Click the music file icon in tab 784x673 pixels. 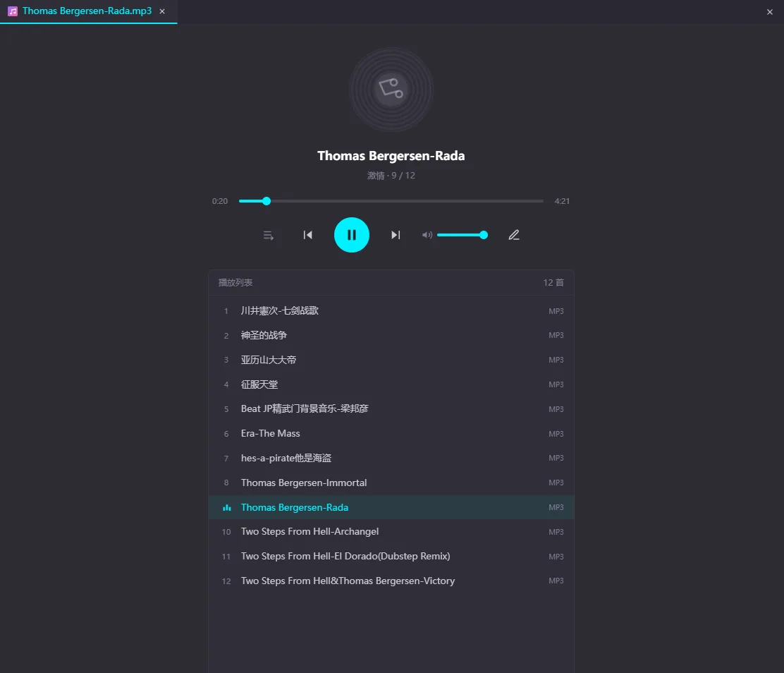click(13, 11)
